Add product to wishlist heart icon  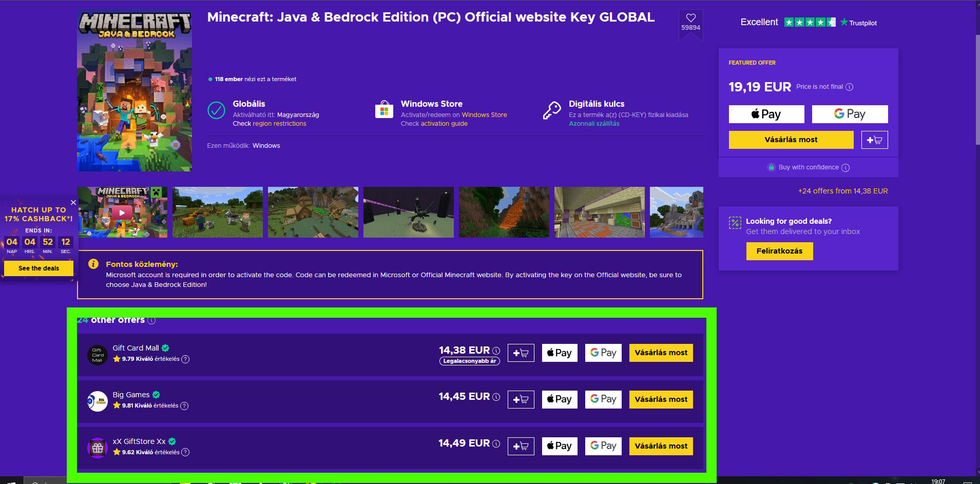pos(690,18)
